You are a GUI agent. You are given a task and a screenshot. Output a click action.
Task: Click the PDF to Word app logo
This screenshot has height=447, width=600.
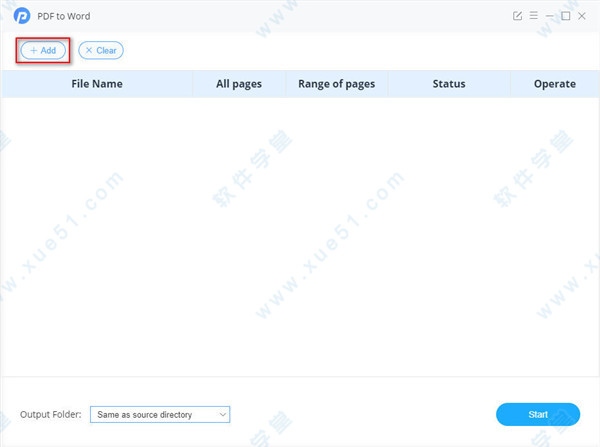(x=21, y=16)
